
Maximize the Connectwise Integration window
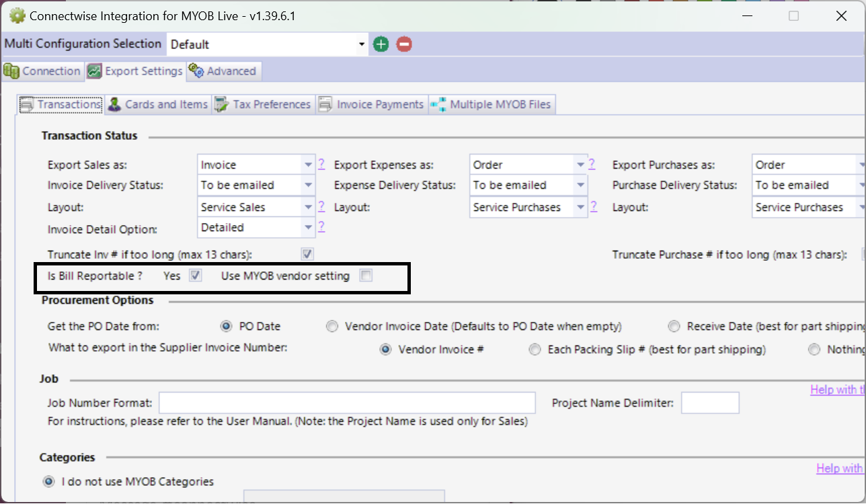tap(793, 16)
